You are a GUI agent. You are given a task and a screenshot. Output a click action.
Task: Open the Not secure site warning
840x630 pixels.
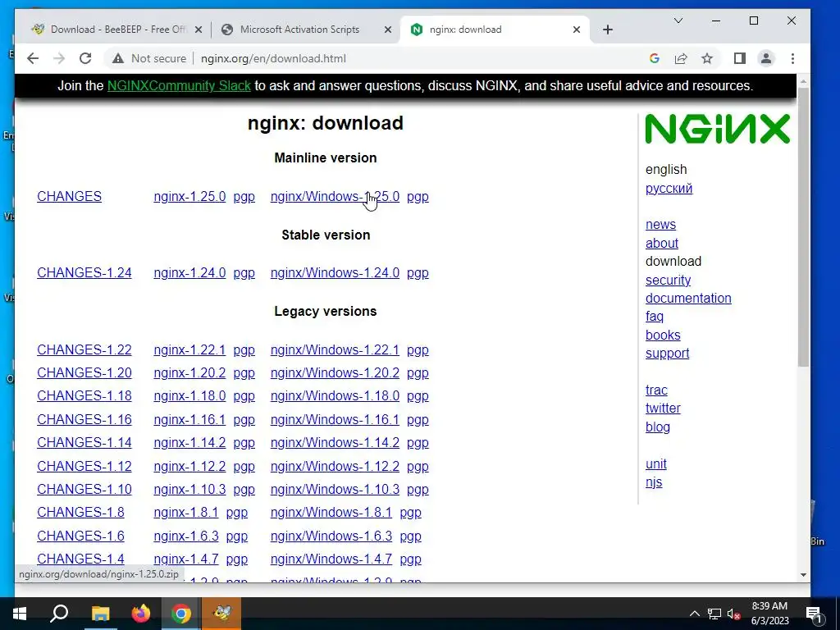click(149, 58)
